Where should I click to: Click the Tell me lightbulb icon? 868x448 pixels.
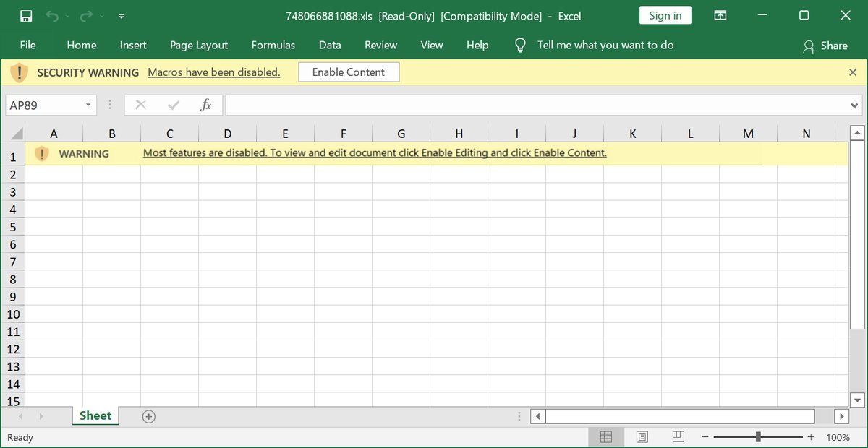pos(520,45)
